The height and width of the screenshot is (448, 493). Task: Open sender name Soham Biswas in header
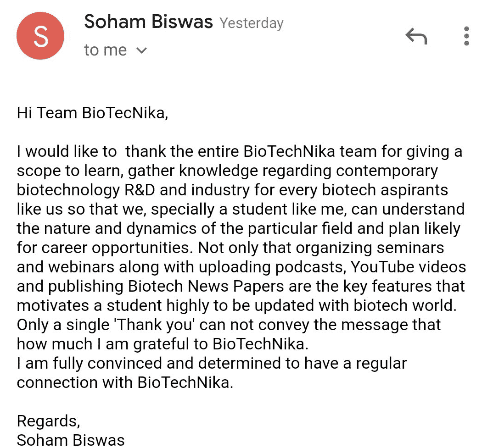pyautogui.click(x=148, y=22)
